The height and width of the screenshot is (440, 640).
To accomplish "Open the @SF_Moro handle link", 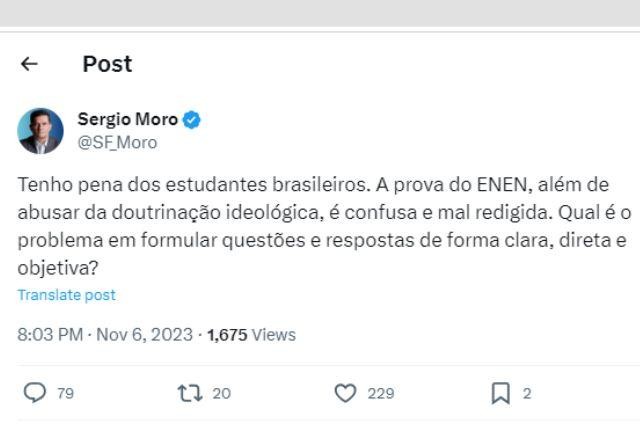I will [x=117, y=142].
